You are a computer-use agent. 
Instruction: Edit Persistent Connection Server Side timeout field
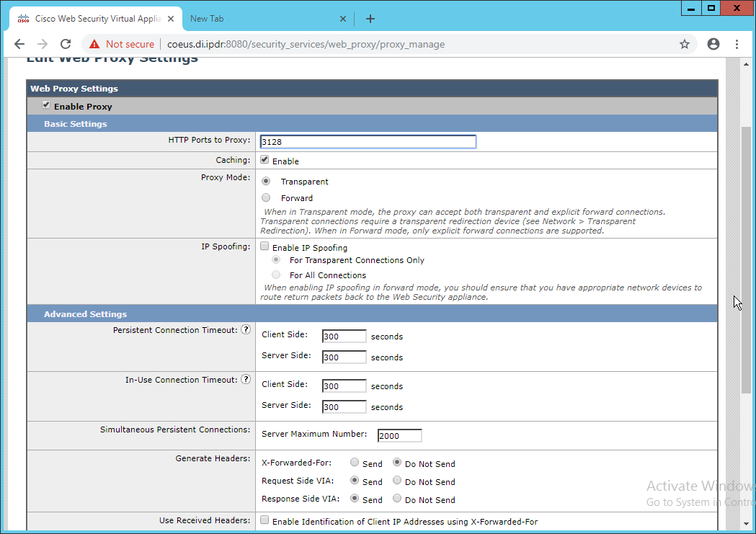[x=344, y=357]
